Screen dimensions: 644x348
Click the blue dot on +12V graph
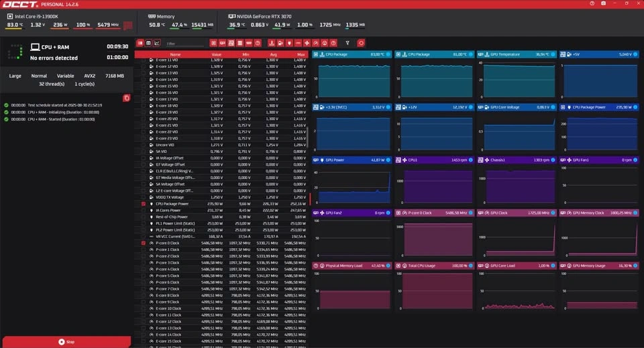pos(471,107)
